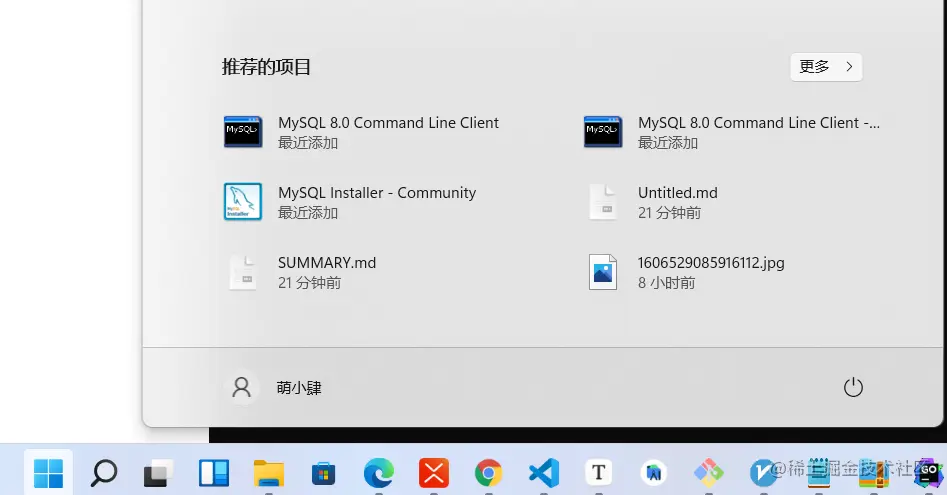
Task: Open the Android Studio taskbar icon
Action: (x=653, y=473)
